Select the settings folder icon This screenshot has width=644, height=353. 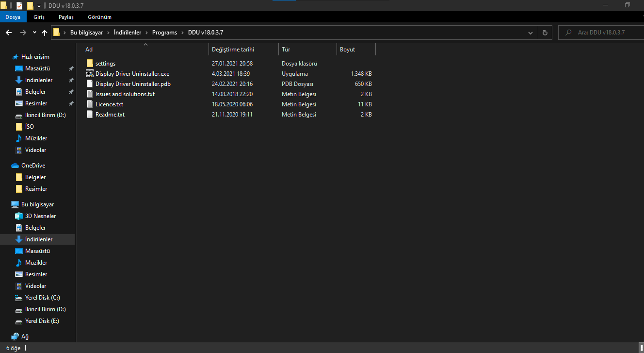(89, 64)
